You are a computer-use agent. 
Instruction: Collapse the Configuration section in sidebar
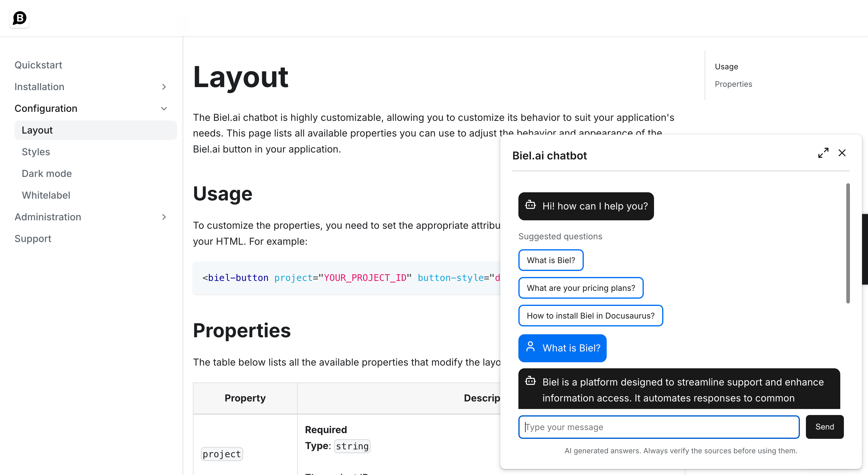pyautogui.click(x=163, y=108)
